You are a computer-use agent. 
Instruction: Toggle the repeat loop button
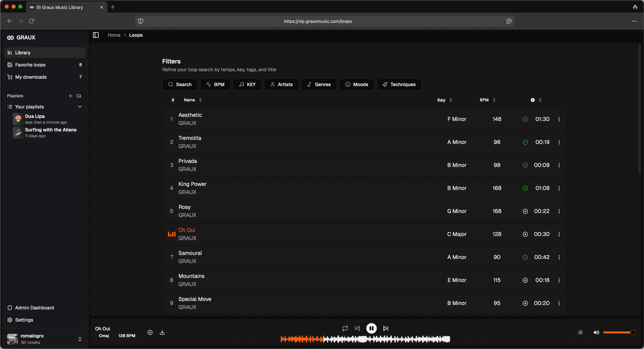pos(345,328)
